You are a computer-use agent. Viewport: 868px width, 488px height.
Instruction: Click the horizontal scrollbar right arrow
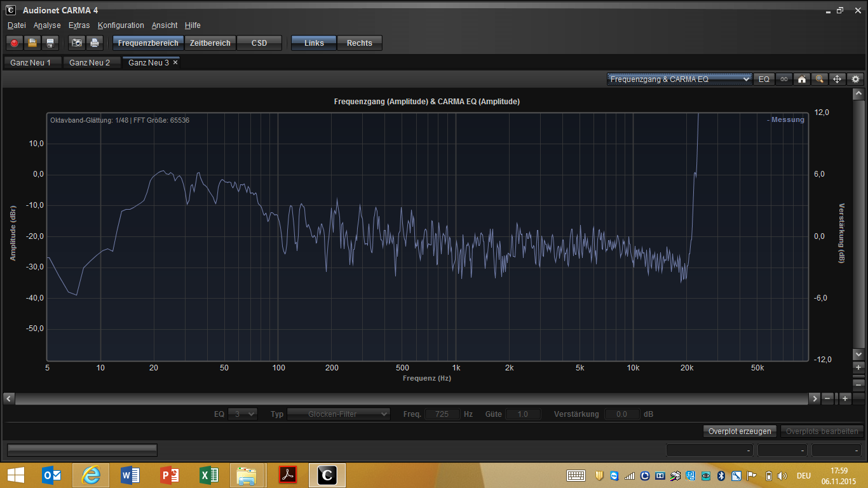815,398
